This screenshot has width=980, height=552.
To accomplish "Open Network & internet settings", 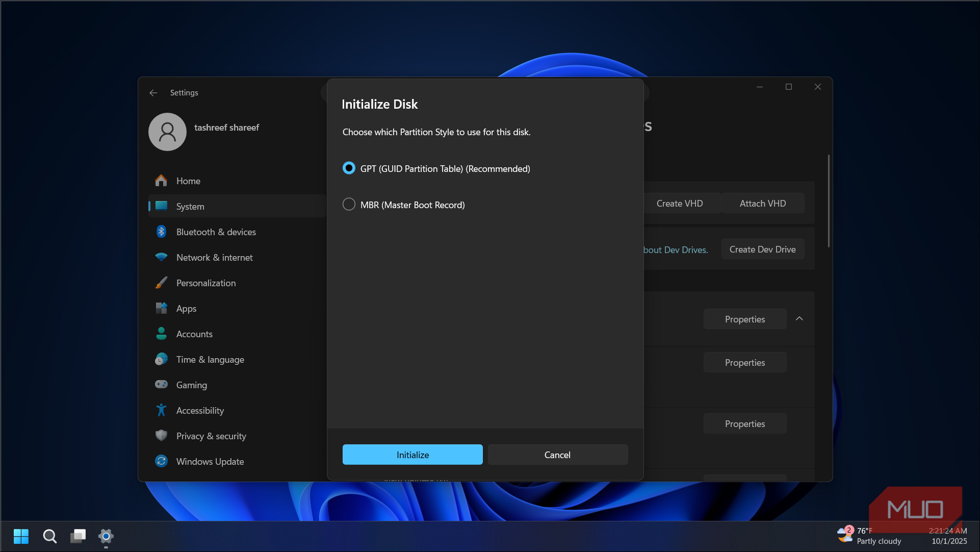I will [x=237, y=257].
